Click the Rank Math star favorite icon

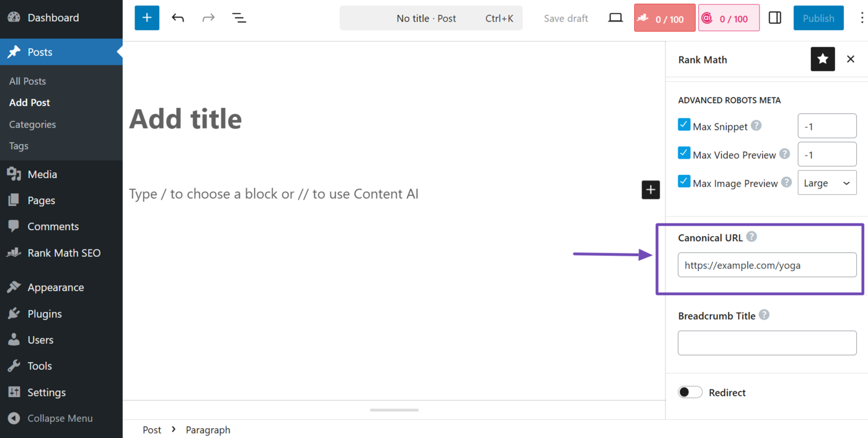coord(823,59)
